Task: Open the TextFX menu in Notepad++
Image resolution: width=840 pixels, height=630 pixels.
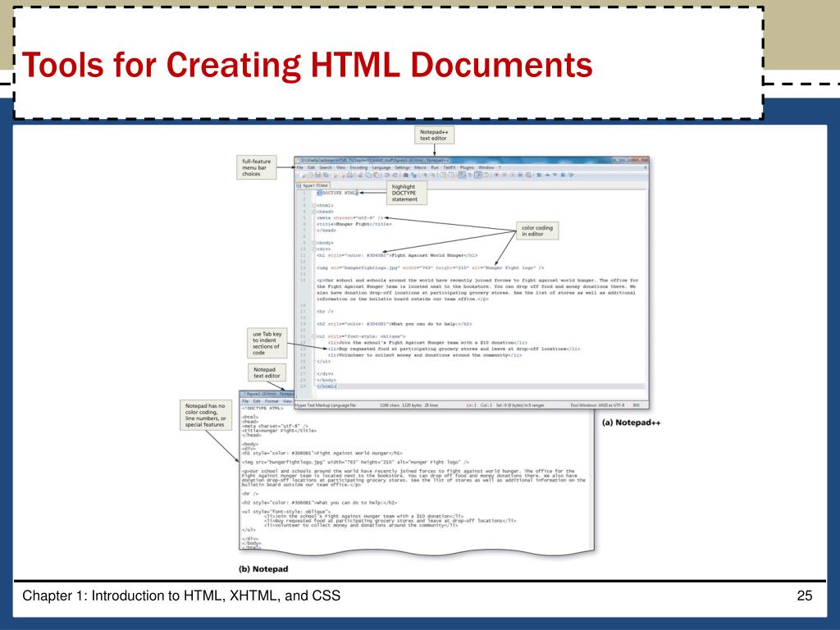Action: pos(450,167)
